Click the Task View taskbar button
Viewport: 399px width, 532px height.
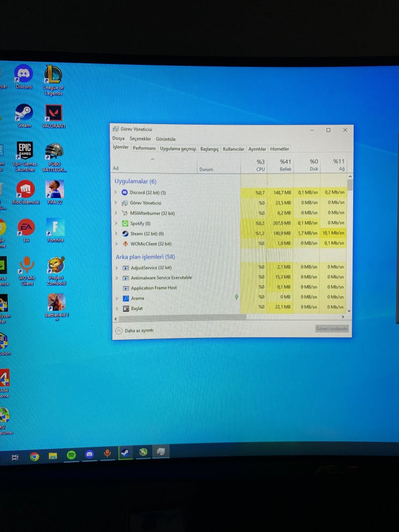coord(15,457)
